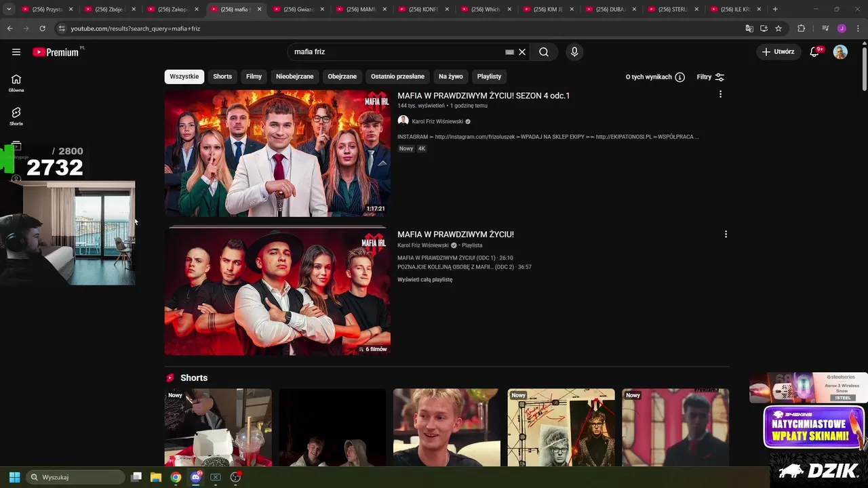This screenshot has height=488, width=868.
Task: Go back in browser history
Action: click(9, 28)
